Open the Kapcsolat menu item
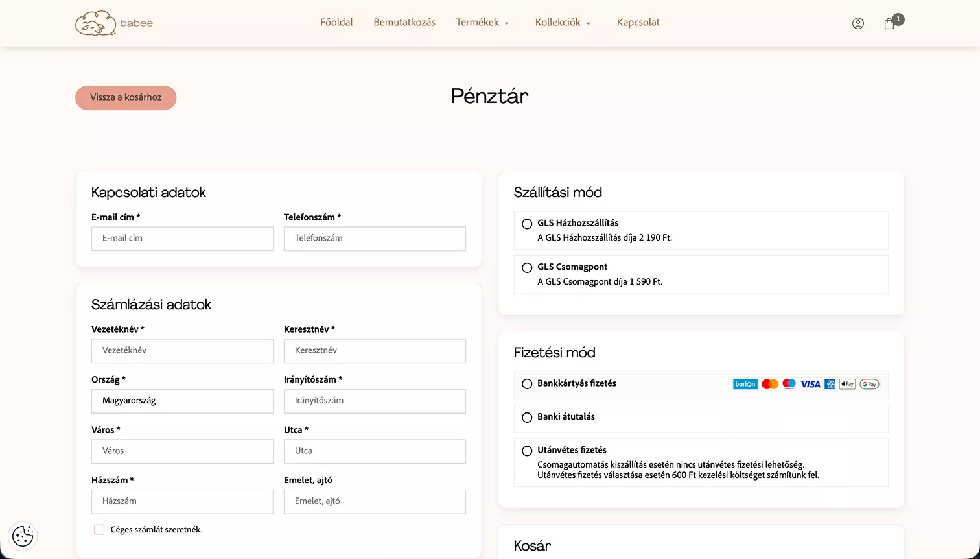The image size is (980, 559). [638, 23]
